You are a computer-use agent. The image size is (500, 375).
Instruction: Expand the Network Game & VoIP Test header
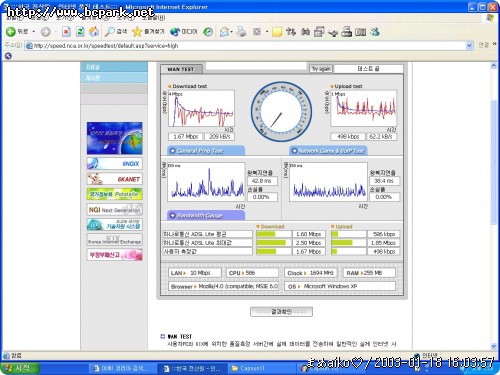pos(328,151)
